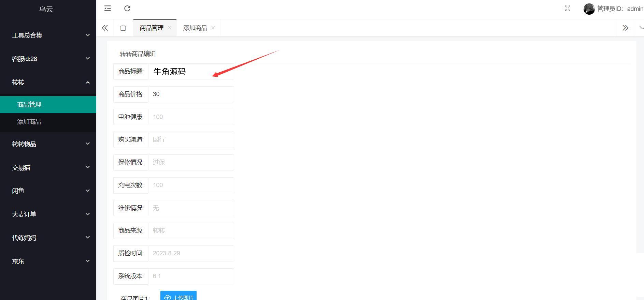Focus the 电池健康 input field

pyautogui.click(x=191, y=117)
